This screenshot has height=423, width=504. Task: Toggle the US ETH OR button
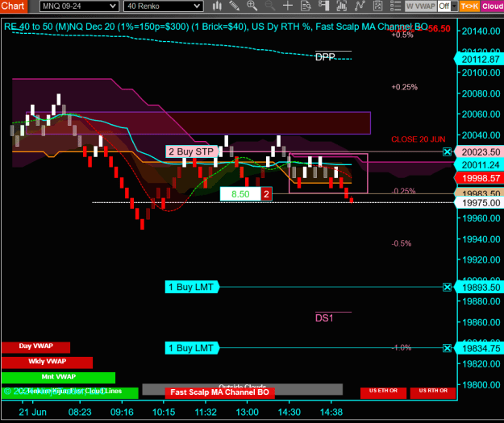click(383, 392)
